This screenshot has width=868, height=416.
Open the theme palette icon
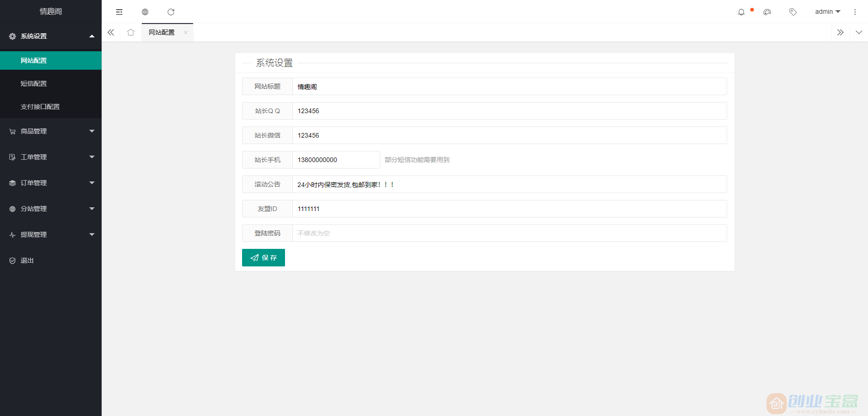tap(768, 12)
